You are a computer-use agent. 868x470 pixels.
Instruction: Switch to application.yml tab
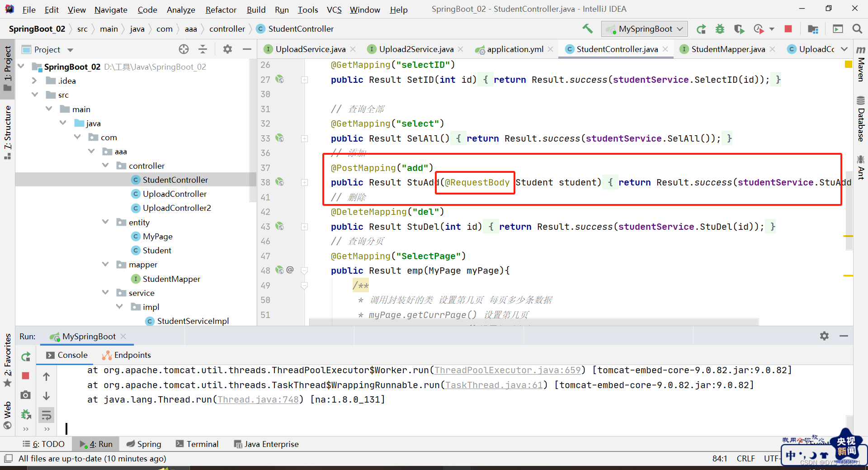coord(515,49)
